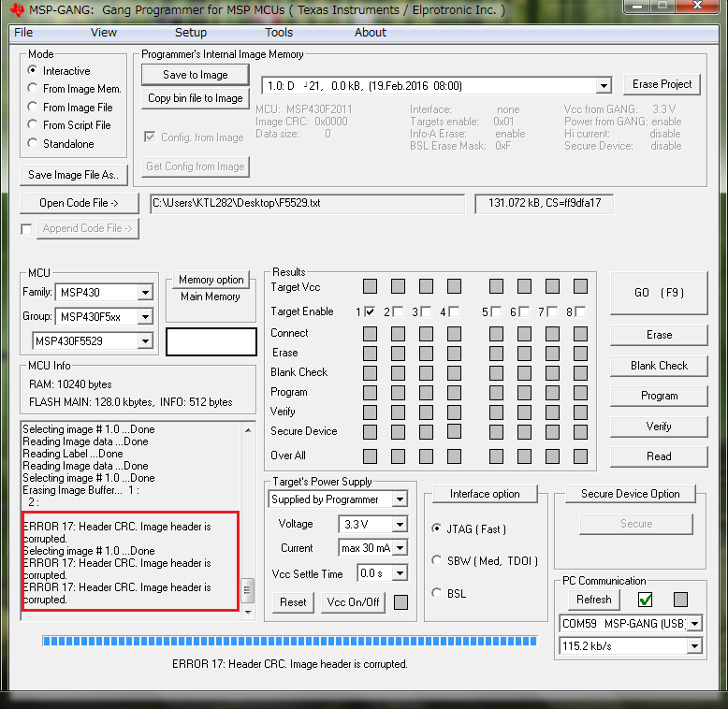The image size is (728, 709).
Task: Enable Target 6 checkbox
Action: pyautogui.click(x=524, y=311)
